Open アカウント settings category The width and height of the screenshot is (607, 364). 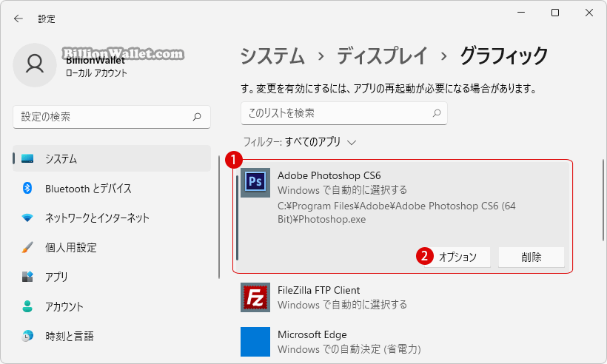[x=112, y=306]
